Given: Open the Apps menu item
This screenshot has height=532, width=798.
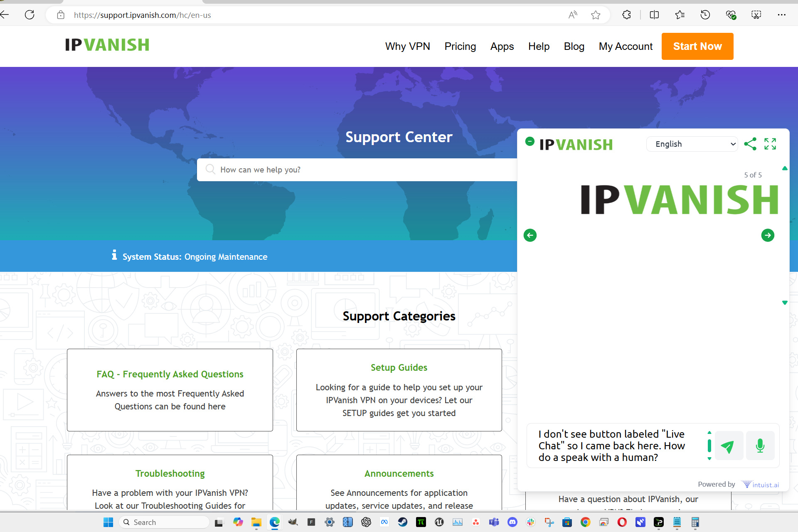Looking at the screenshot, I should [x=502, y=46].
